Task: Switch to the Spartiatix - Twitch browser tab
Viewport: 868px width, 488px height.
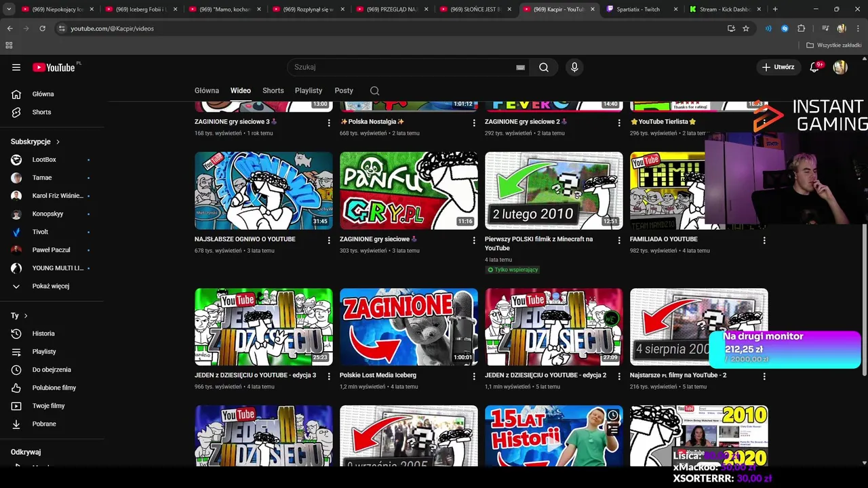Action: tap(637, 9)
